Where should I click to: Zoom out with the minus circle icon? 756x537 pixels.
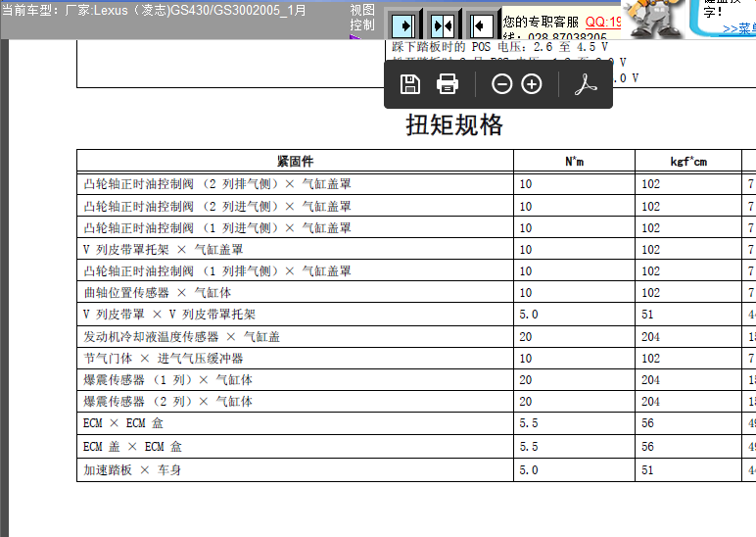(x=502, y=84)
